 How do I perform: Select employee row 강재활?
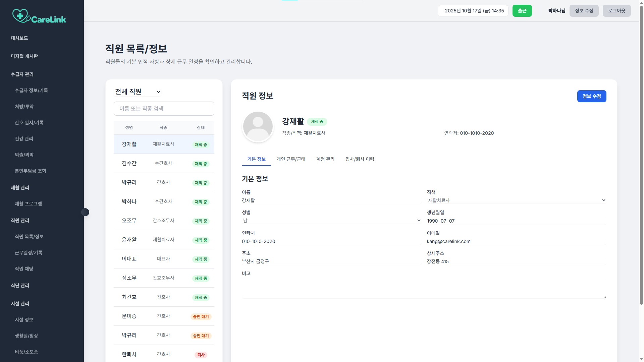[x=164, y=144]
